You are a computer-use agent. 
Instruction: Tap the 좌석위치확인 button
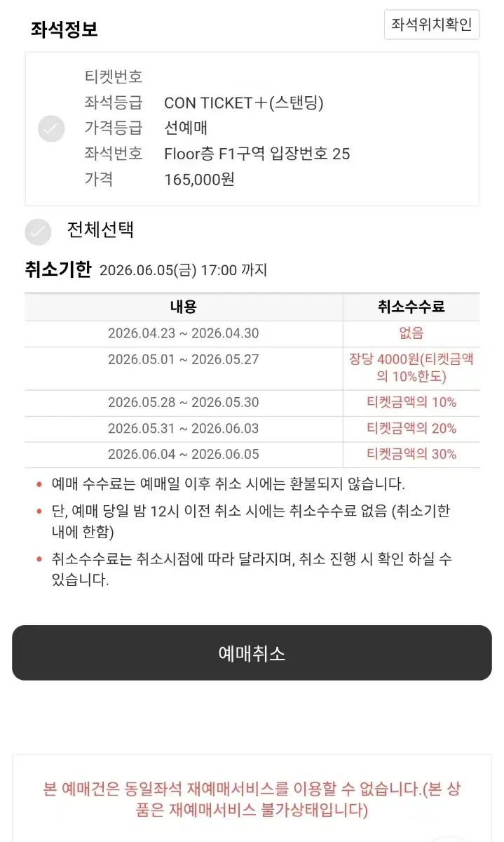[x=432, y=25]
